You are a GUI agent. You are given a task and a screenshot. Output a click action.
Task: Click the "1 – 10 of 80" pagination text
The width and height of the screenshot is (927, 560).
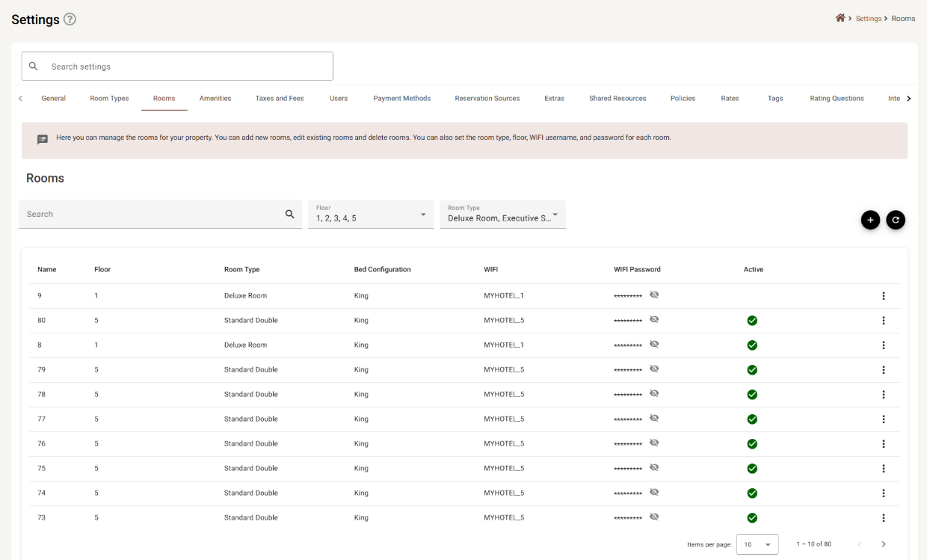click(814, 544)
